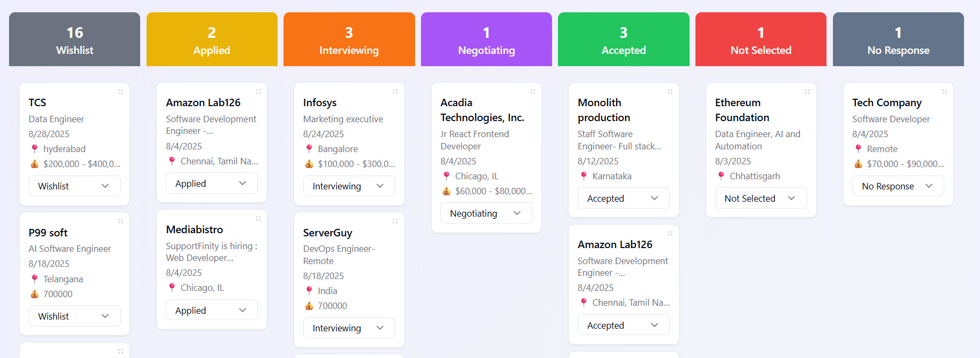Click the Amazon Lab126 job title

point(203,102)
